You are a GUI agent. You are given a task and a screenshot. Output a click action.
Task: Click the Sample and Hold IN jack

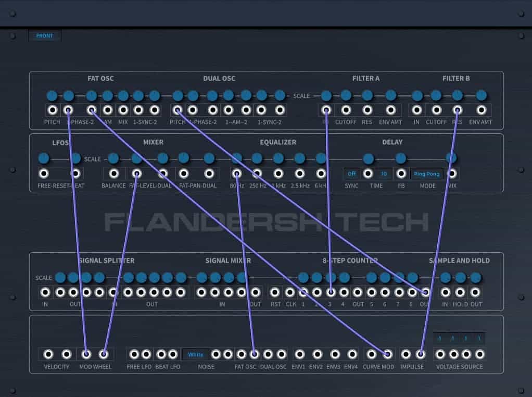coord(445,292)
